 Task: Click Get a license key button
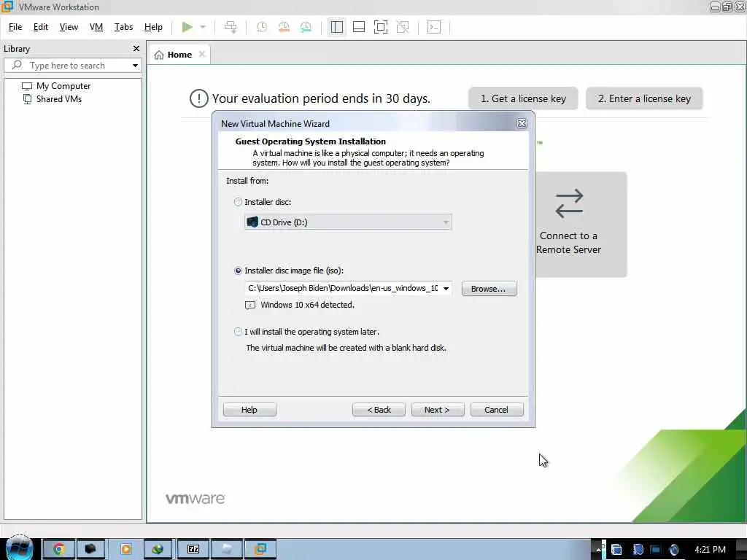point(523,98)
